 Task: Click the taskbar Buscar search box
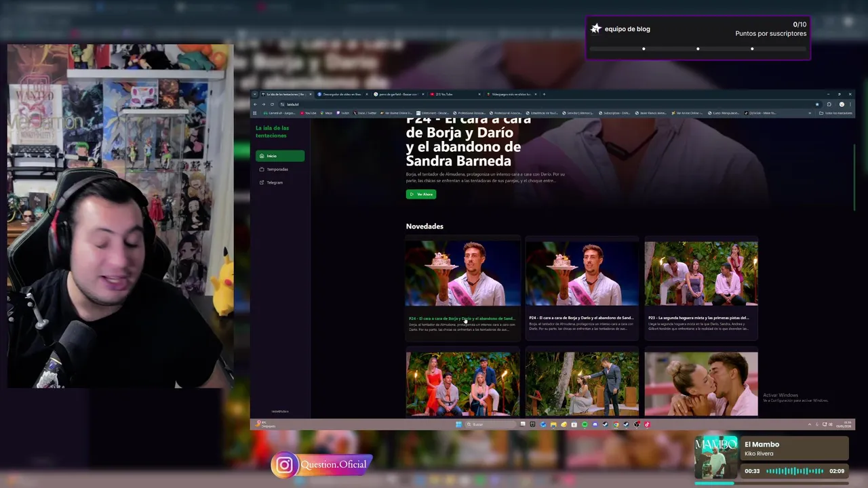(x=490, y=424)
